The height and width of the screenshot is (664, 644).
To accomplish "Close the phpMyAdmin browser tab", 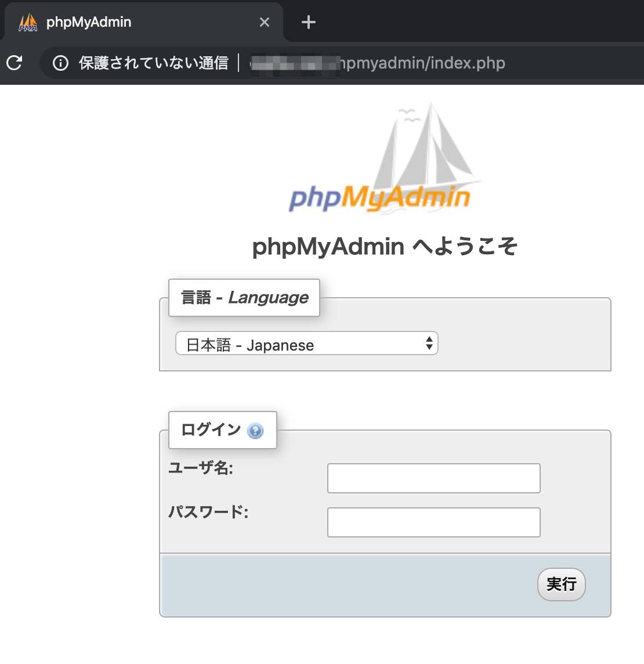I will click(265, 22).
